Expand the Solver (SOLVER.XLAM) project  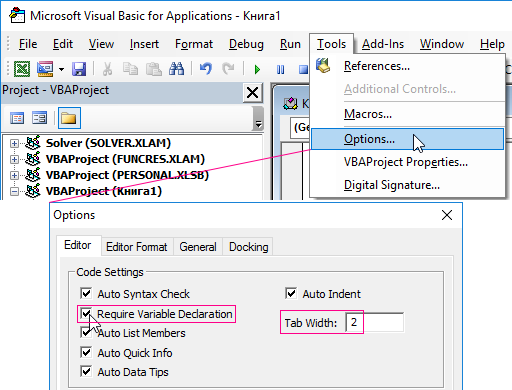click(x=14, y=143)
